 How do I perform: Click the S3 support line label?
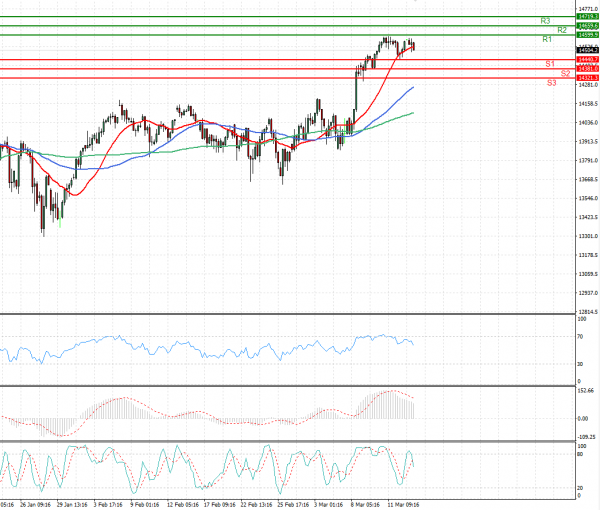[551, 83]
